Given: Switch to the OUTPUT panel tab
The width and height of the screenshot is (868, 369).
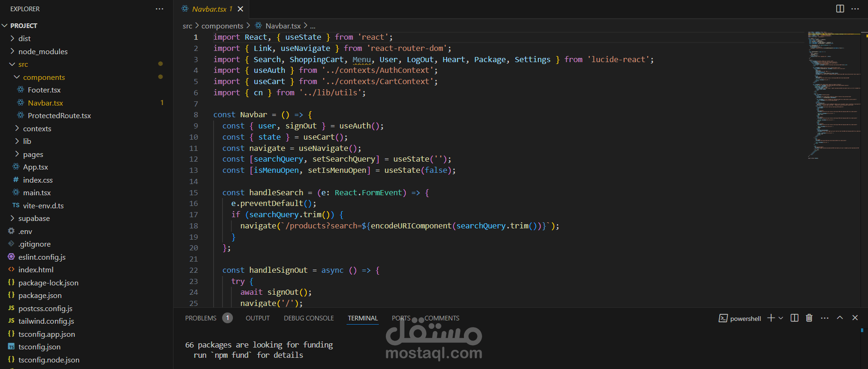Looking at the screenshot, I should (258, 318).
